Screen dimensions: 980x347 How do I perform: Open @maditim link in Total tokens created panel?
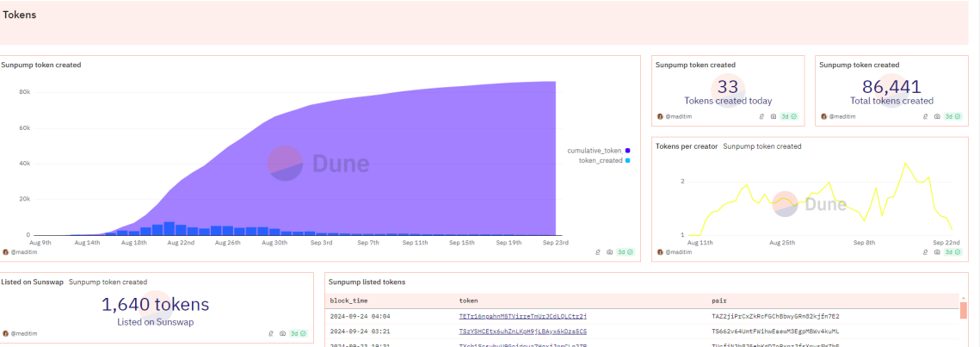pos(844,116)
